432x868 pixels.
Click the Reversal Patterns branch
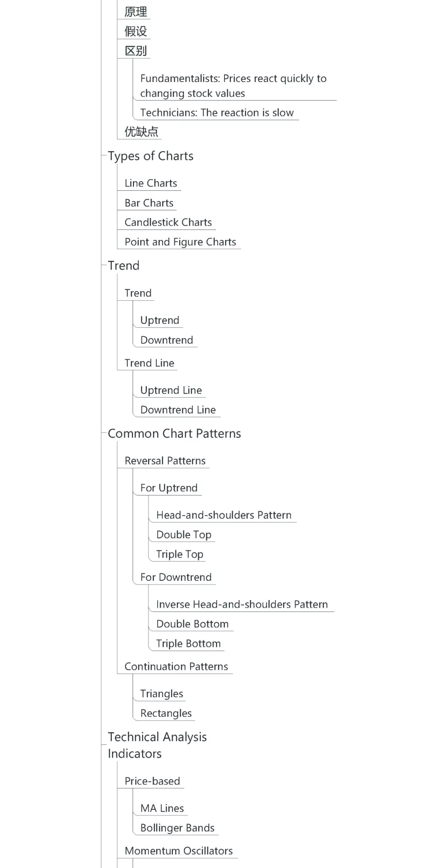[x=165, y=461]
